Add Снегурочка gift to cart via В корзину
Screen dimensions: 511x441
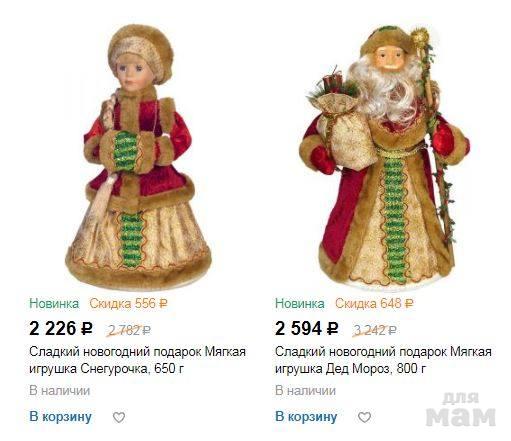[x=60, y=417]
